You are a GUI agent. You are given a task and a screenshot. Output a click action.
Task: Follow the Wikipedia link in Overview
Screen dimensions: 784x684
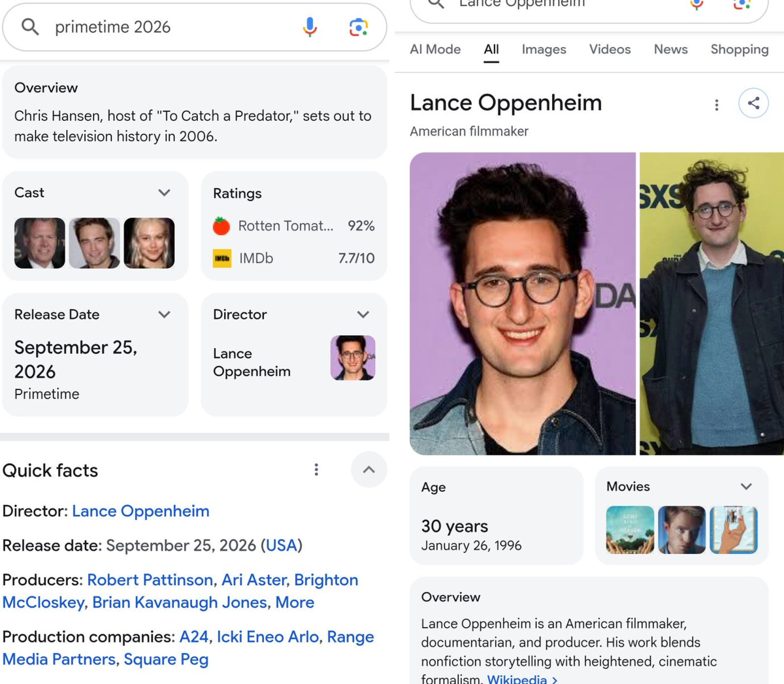pyautogui.click(x=522, y=679)
